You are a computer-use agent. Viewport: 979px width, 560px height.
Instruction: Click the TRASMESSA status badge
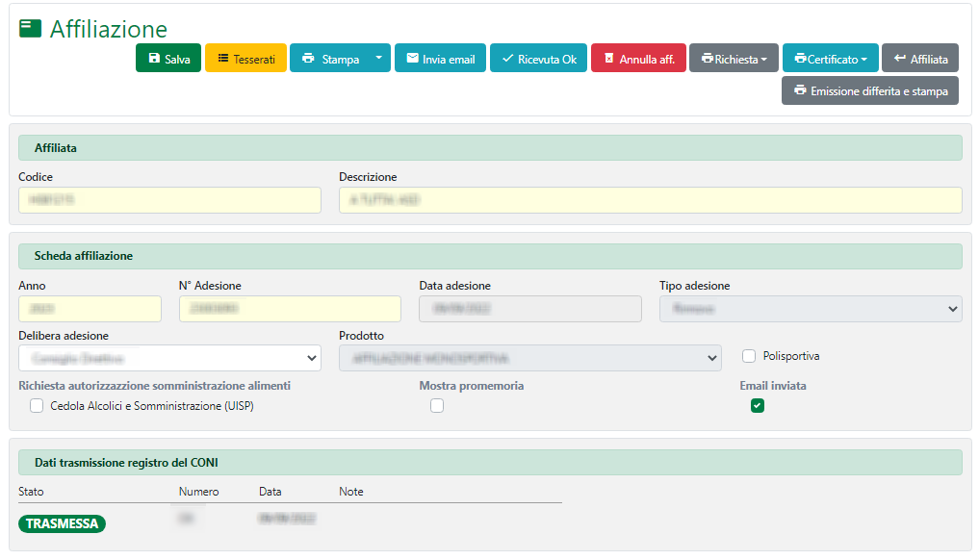[62, 523]
